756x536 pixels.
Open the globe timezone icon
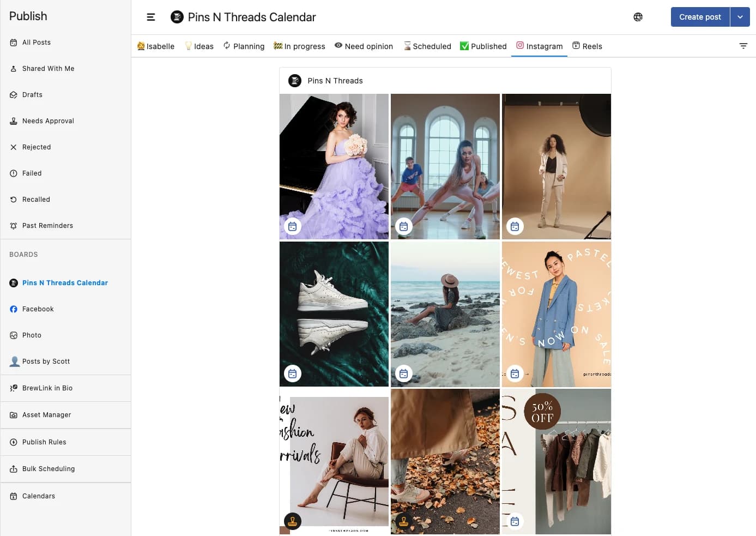point(638,17)
